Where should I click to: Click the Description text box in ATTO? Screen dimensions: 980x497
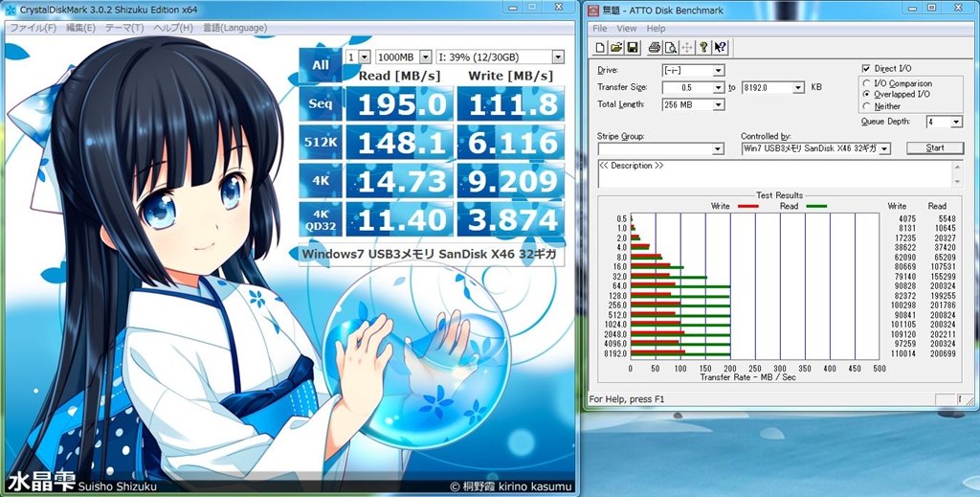click(x=774, y=173)
